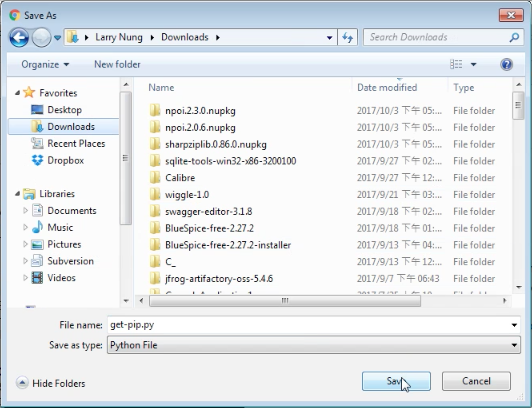Select the BlueSpice-free-2.27.2-installer folder icon
The height and width of the screenshot is (408, 532).
point(155,245)
